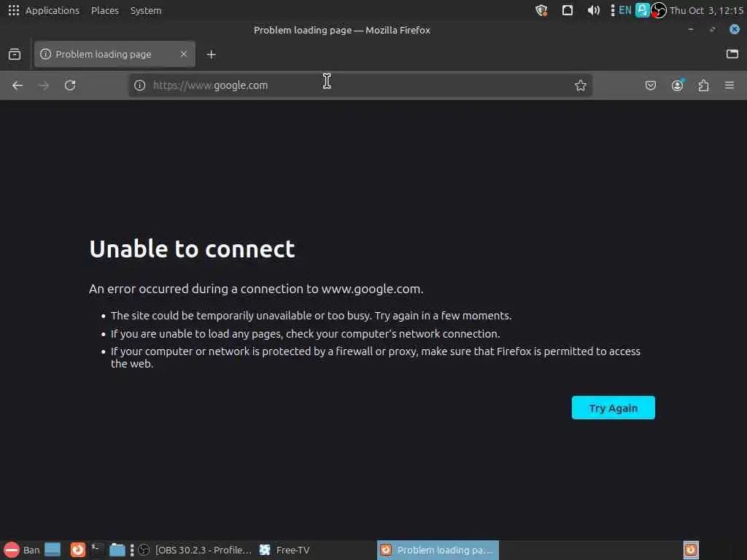The height and width of the screenshot is (560, 747).
Task: Open the volume speaker control
Action: coord(593,10)
